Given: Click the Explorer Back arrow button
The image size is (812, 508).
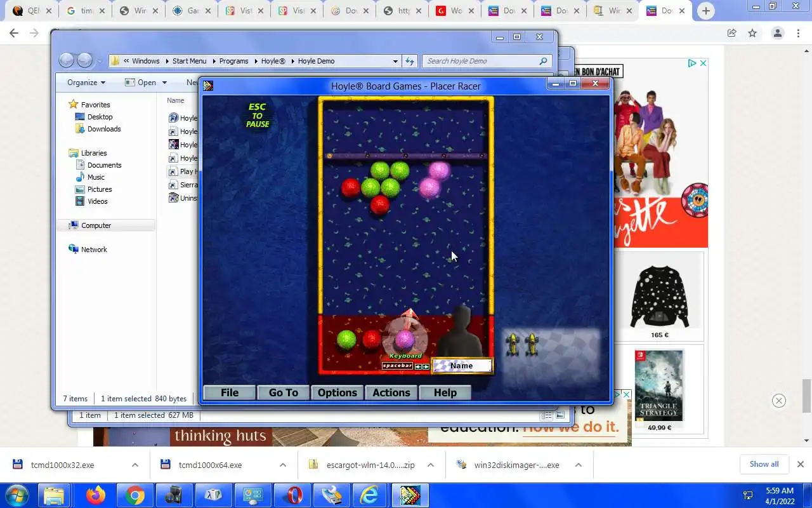Looking at the screenshot, I should (x=67, y=60).
